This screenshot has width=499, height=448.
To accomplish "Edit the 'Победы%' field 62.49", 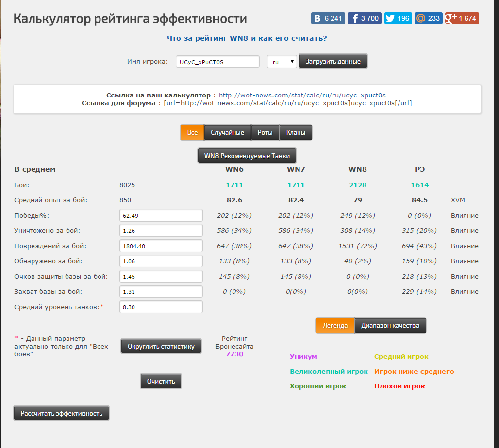I will pyautogui.click(x=161, y=215).
